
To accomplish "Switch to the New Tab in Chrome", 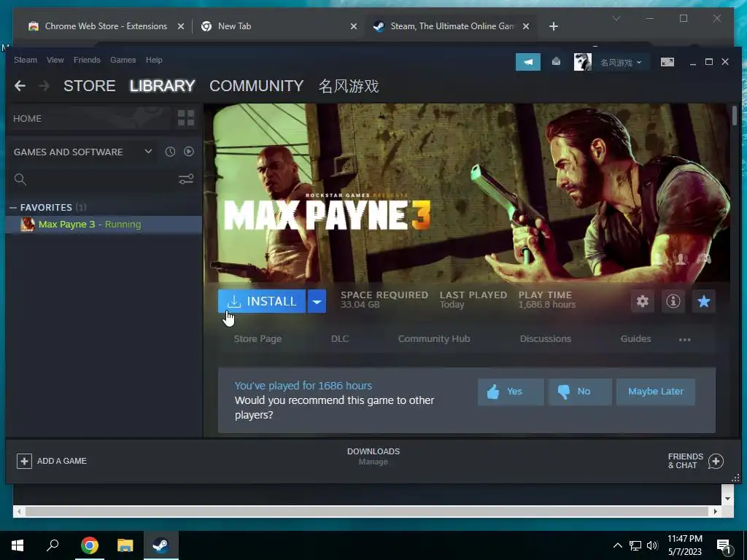I will pos(279,26).
